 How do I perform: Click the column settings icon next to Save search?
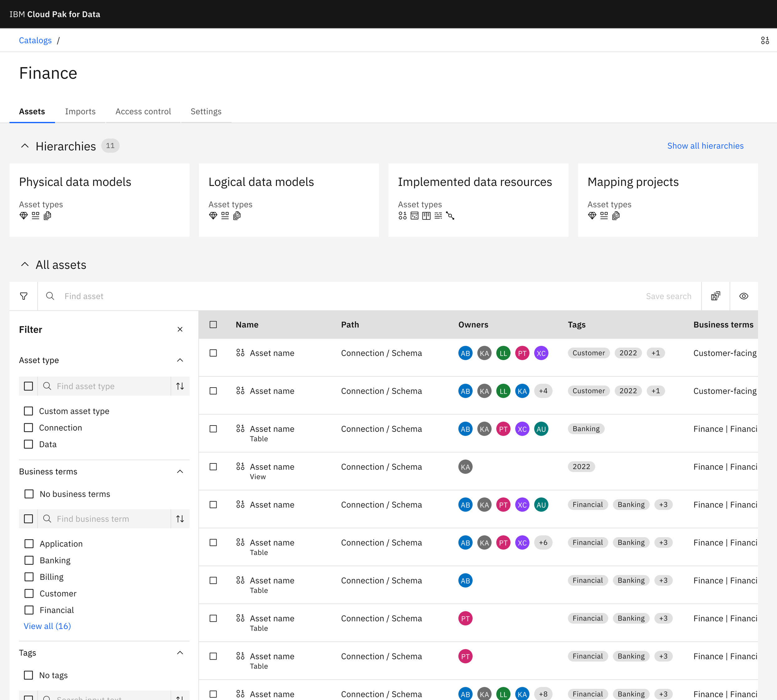[x=715, y=296]
